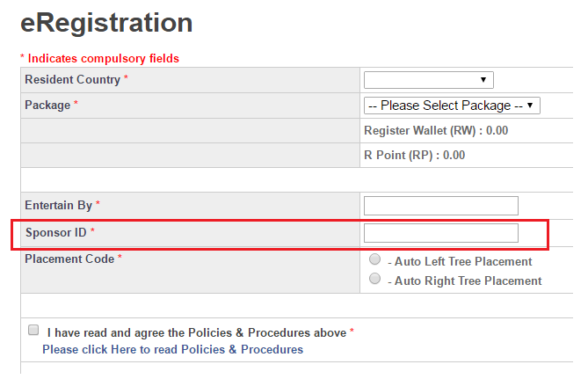Tick the Policies & Procedures agreement checkbox

33,331
